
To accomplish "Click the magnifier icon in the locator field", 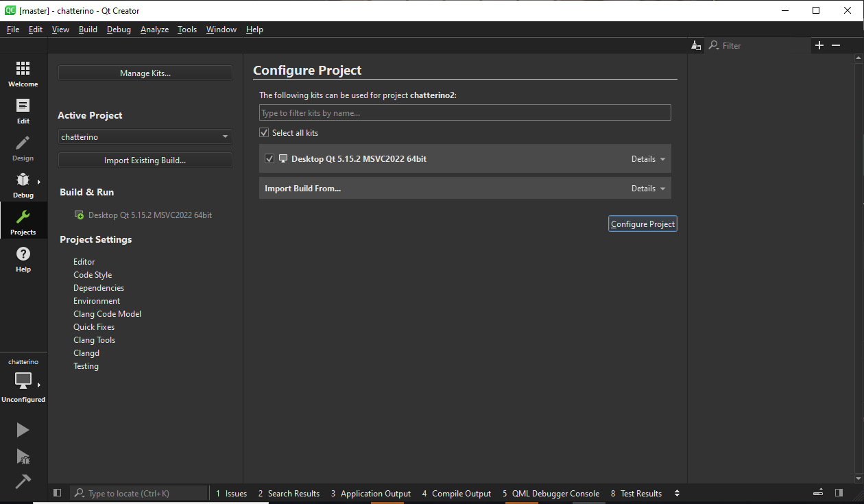I will pyautogui.click(x=80, y=493).
